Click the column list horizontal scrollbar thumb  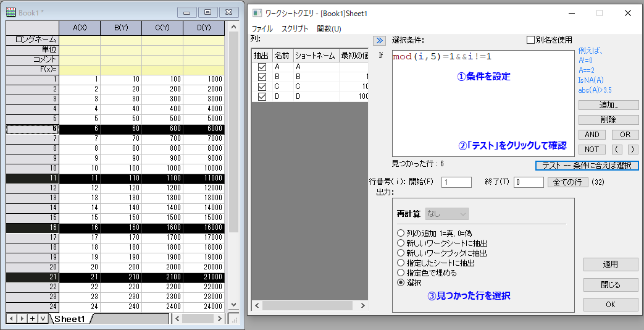307,305
